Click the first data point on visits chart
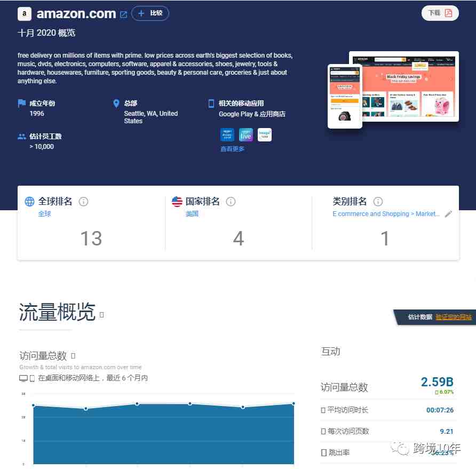The height and width of the screenshot is (469, 476). [x=34, y=406]
